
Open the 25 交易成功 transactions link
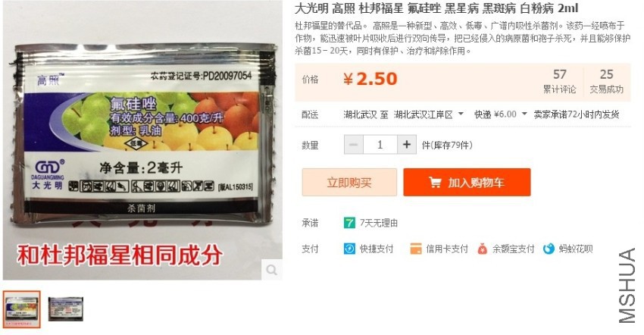(x=607, y=81)
